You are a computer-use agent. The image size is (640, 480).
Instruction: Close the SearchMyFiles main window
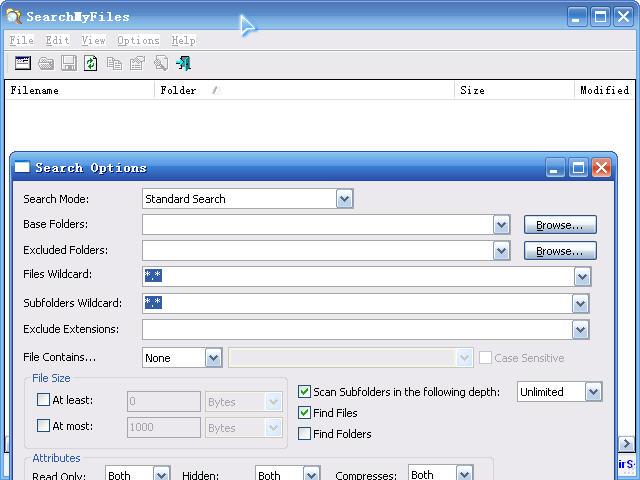(x=623, y=17)
